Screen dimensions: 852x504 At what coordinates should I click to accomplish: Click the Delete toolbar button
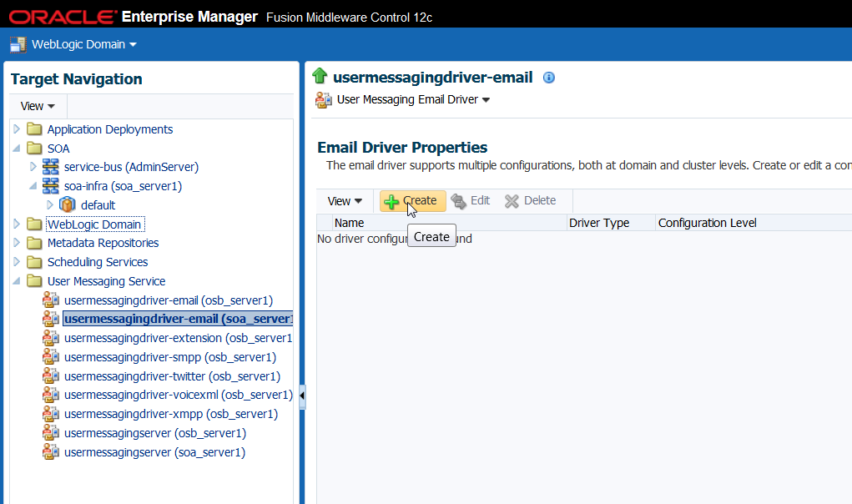coord(531,201)
